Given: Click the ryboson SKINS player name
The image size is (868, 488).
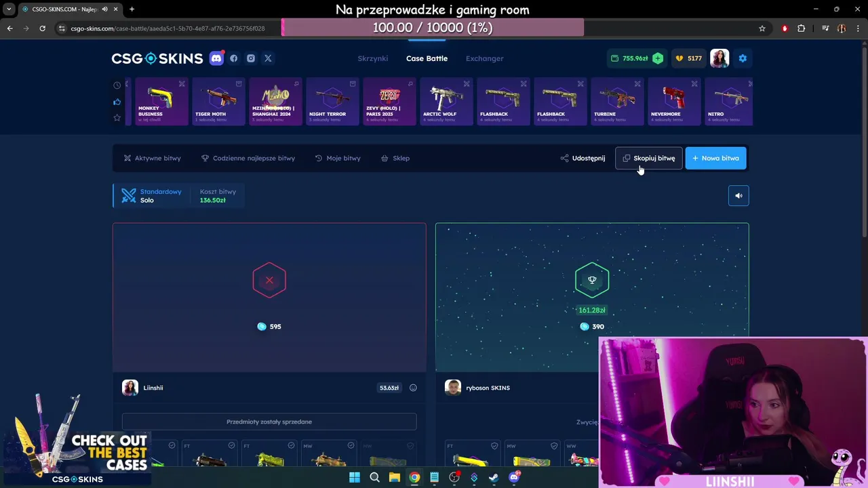Looking at the screenshot, I should point(488,388).
